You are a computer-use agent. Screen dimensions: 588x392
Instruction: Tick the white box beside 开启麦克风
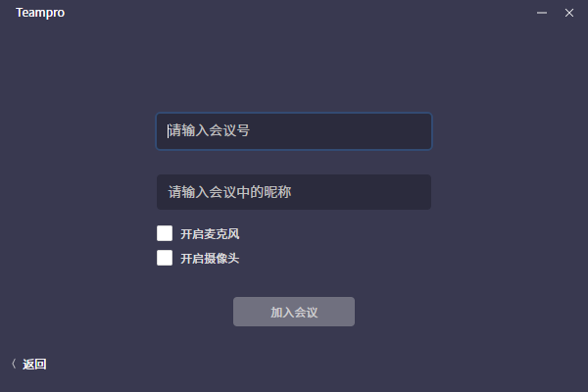165,233
